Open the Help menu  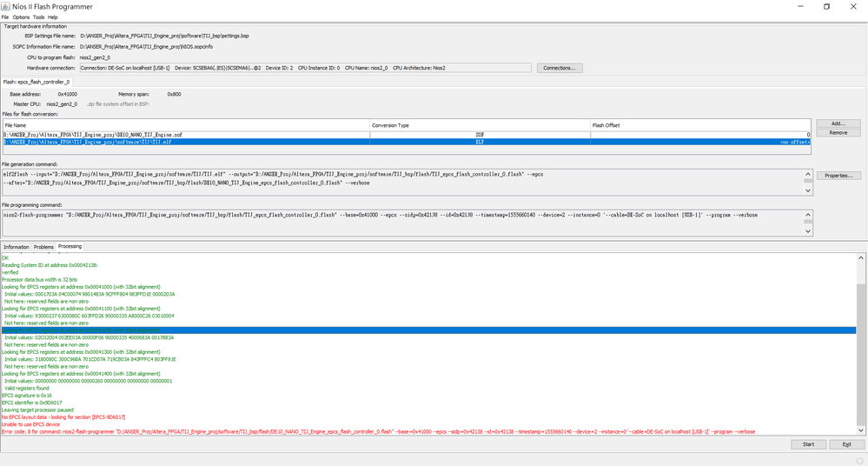pos(53,17)
